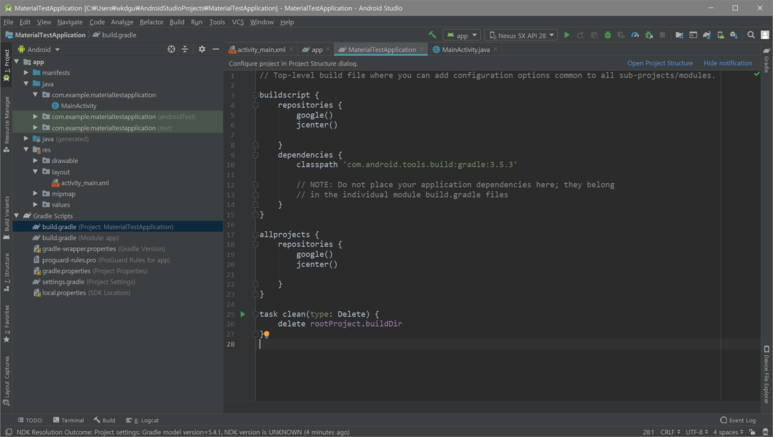Open the Structure side tab
The image size is (773, 437).
[6, 272]
